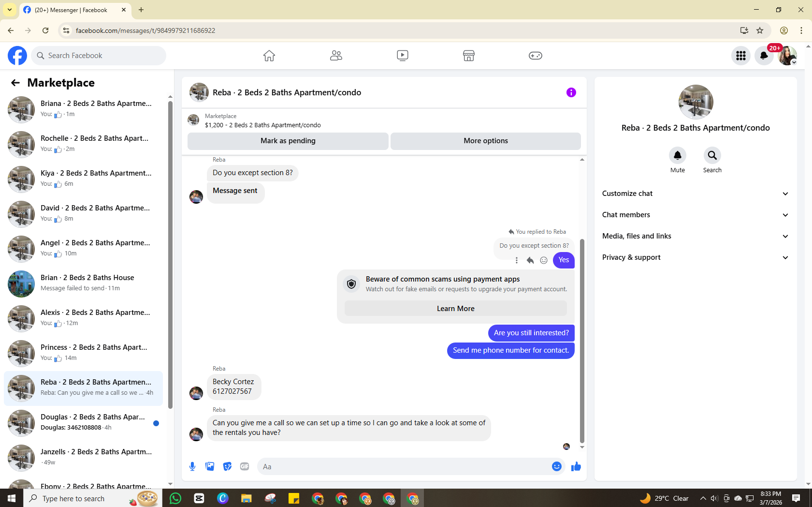Open the $1,200 Marketplace listing link
The image size is (812, 507).
(x=262, y=125)
